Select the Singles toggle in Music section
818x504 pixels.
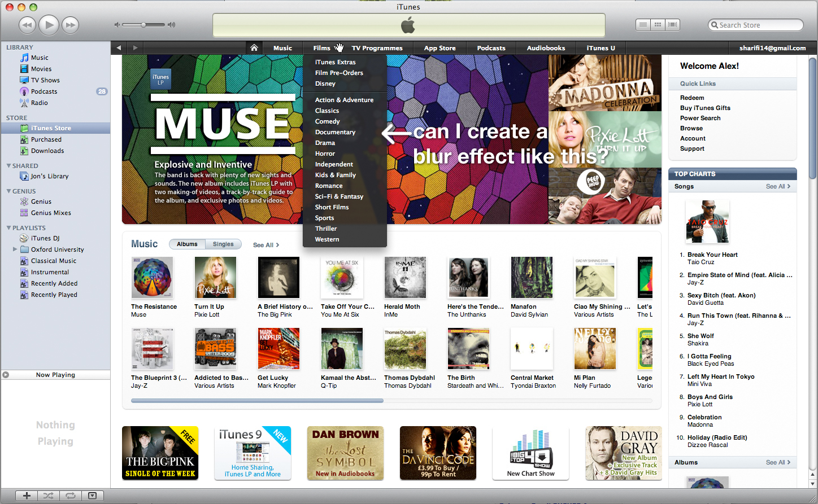click(x=223, y=244)
